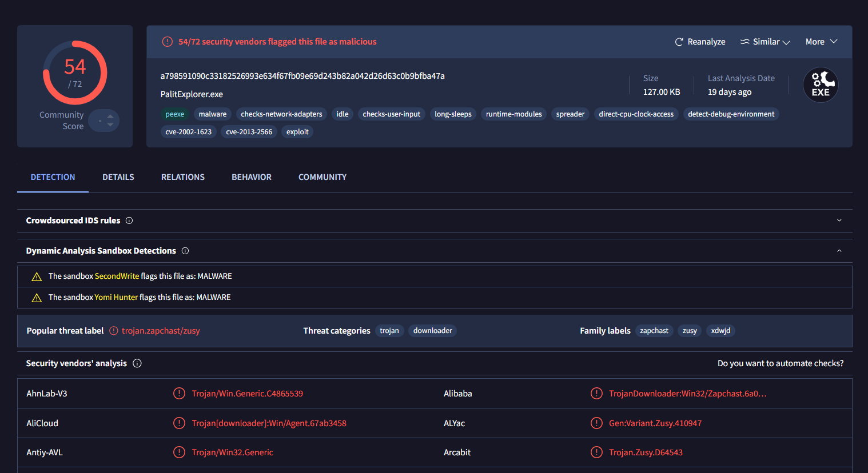Click 'Do you want to automate checks?' link

[780, 363]
